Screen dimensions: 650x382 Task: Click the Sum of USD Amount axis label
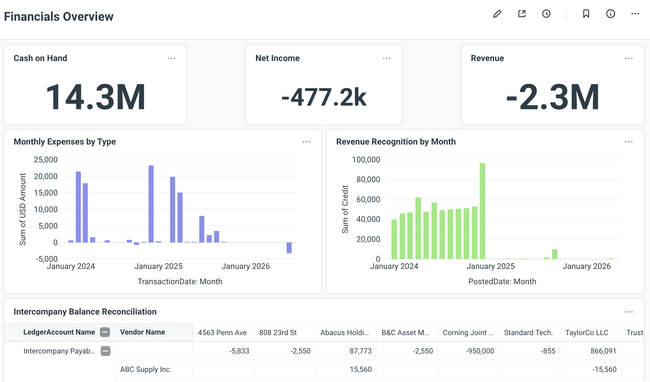(x=22, y=209)
